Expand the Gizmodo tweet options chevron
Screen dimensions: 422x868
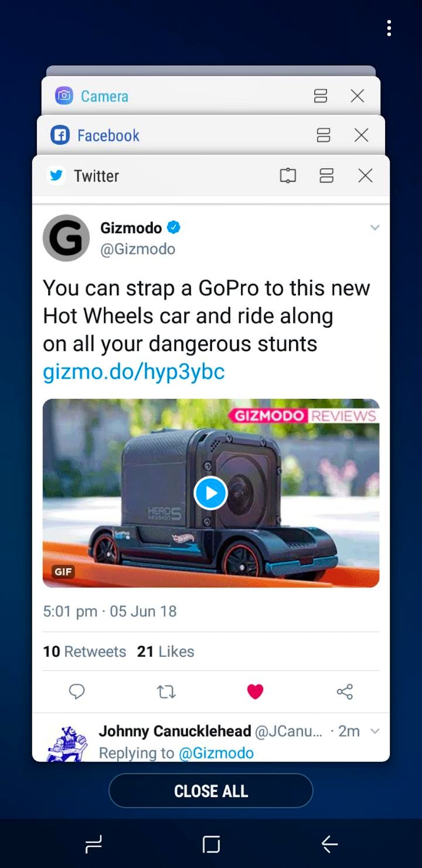click(375, 227)
